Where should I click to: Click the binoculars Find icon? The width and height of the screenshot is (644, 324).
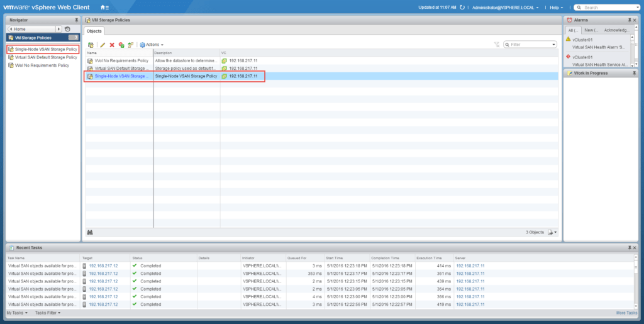[x=90, y=232]
